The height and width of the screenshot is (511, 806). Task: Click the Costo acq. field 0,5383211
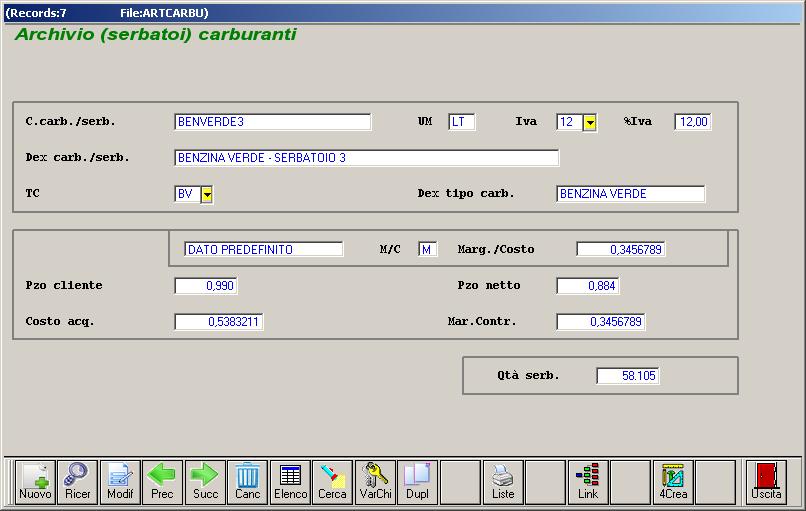click(219, 322)
